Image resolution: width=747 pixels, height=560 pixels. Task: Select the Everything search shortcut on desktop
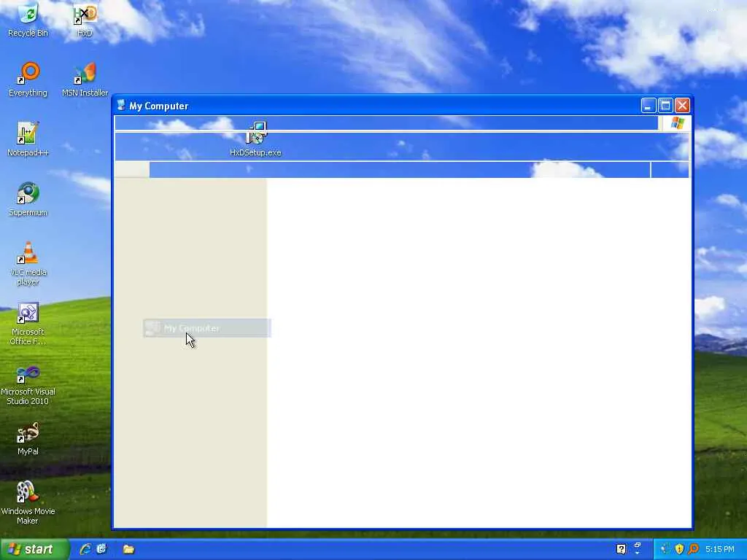pyautogui.click(x=28, y=79)
